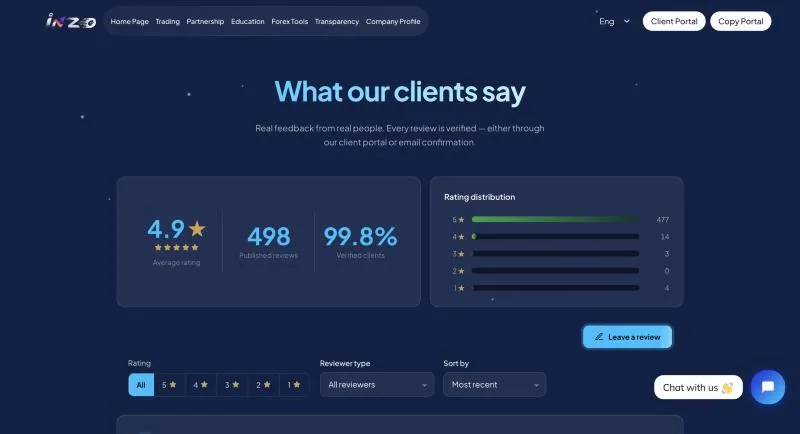Open Home Page menu item
This screenshot has height=434, width=800.
tap(130, 21)
